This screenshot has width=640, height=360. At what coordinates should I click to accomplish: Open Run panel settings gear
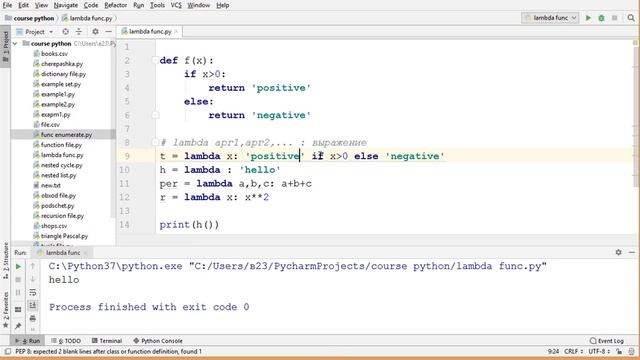click(x=618, y=252)
